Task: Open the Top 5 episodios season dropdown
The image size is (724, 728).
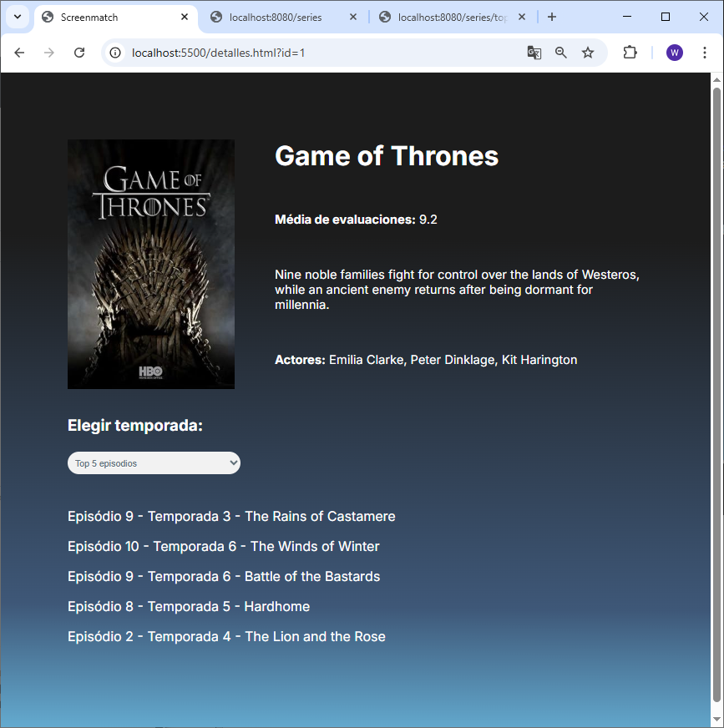Action: [154, 463]
